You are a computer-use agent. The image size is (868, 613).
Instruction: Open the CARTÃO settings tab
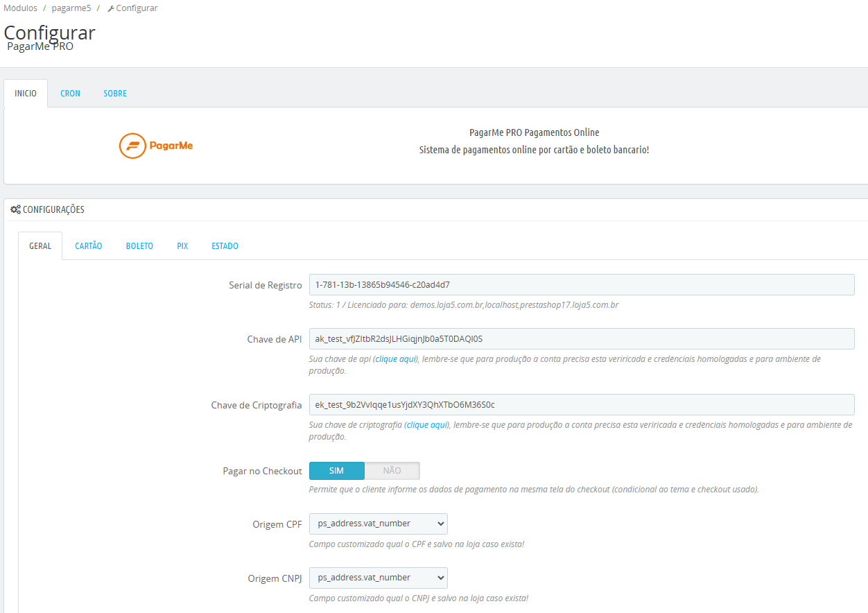89,246
